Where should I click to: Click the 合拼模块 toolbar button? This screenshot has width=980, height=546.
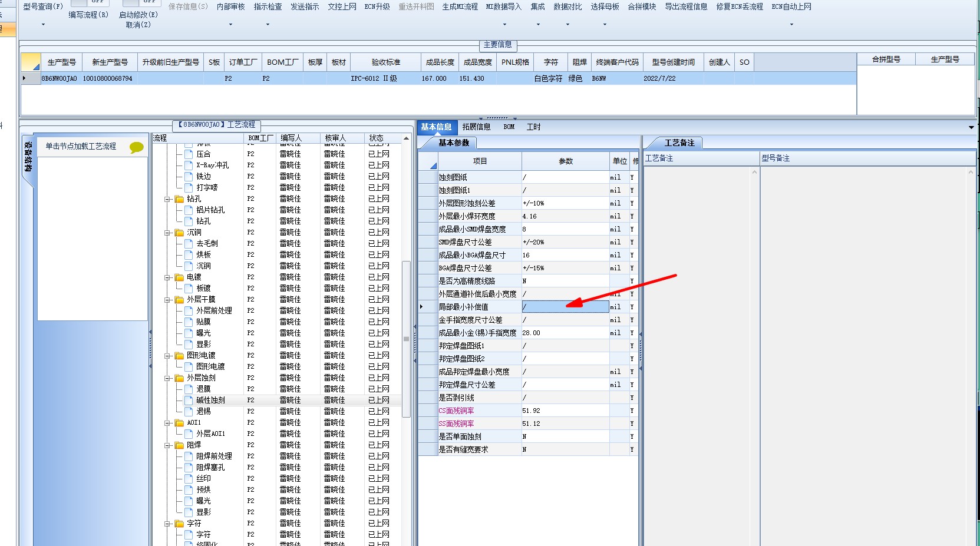coord(642,7)
